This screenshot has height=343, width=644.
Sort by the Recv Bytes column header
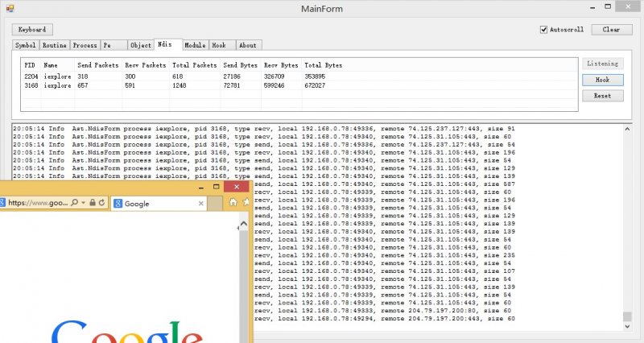[x=281, y=65]
